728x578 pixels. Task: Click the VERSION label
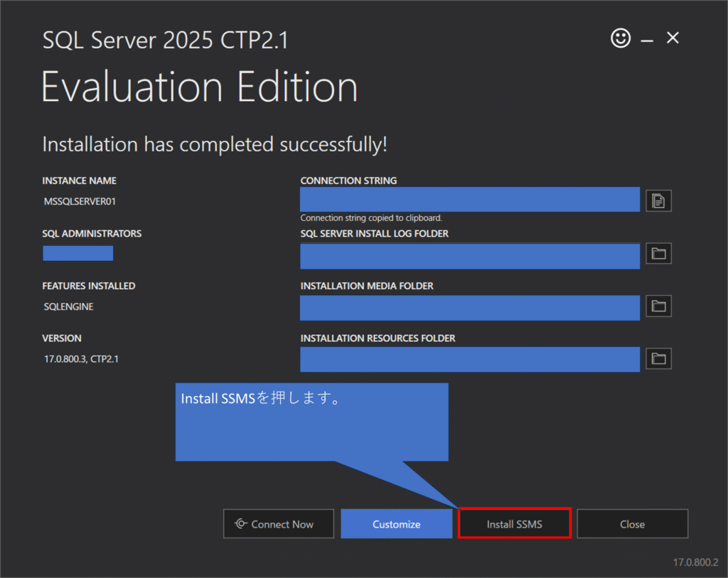pos(62,338)
